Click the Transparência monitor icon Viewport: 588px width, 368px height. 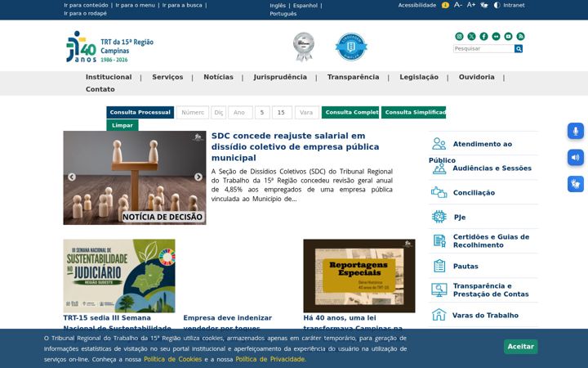(x=439, y=289)
